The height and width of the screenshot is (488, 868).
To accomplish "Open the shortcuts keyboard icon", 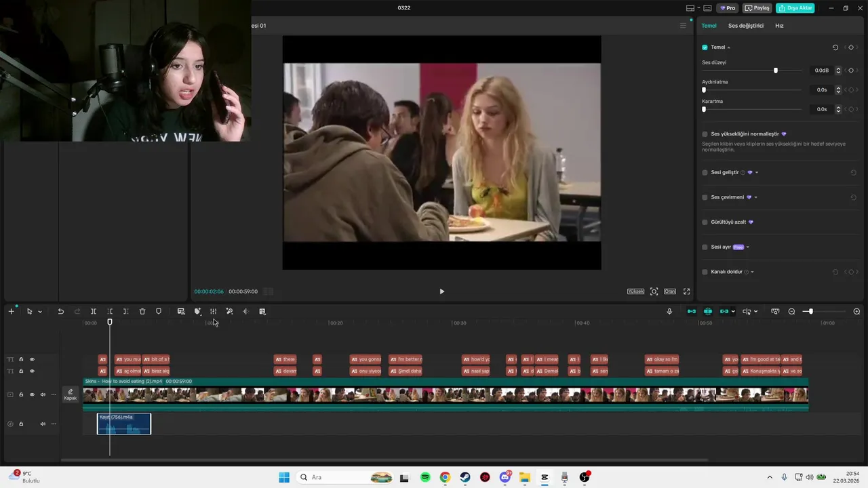I will click(707, 8).
